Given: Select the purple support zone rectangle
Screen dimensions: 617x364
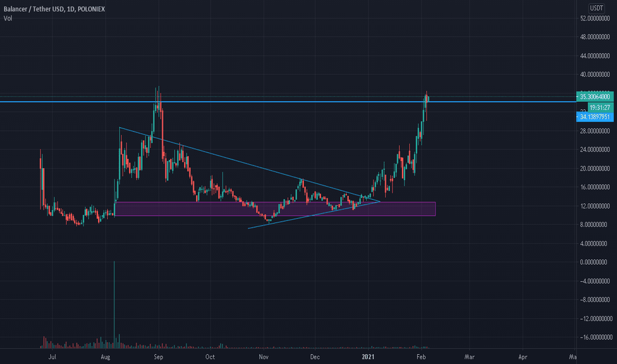Looking at the screenshot, I should (x=275, y=209).
